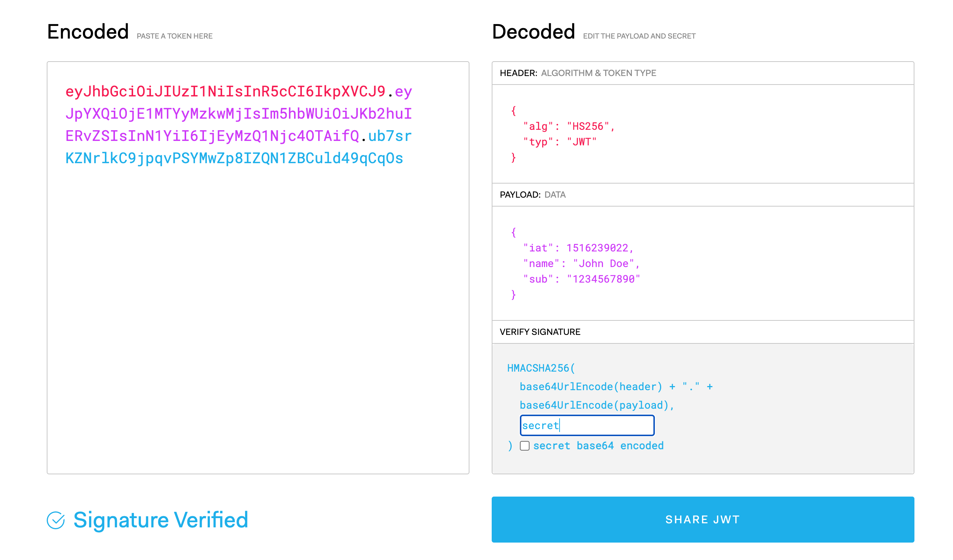The width and height of the screenshot is (953, 560).
Task: Click the "typ": "JWT" line
Action: click(x=560, y=142)
